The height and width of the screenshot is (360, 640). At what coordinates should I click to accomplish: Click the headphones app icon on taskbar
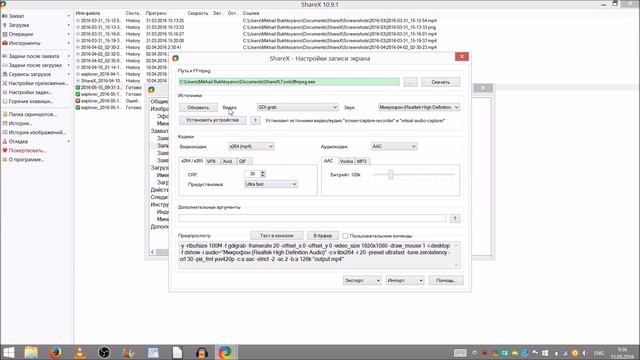click(x=202, y=352)
